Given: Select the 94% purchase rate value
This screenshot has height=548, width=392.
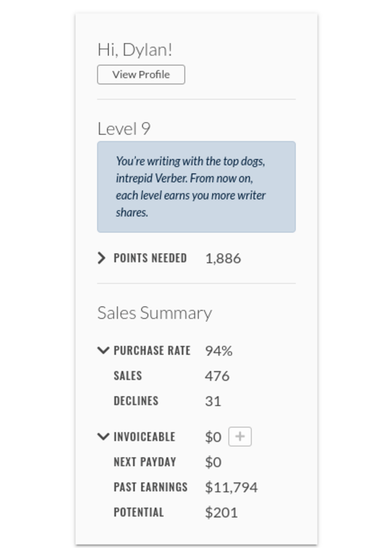Looking at the screenshot, I should tap(218, 350).
